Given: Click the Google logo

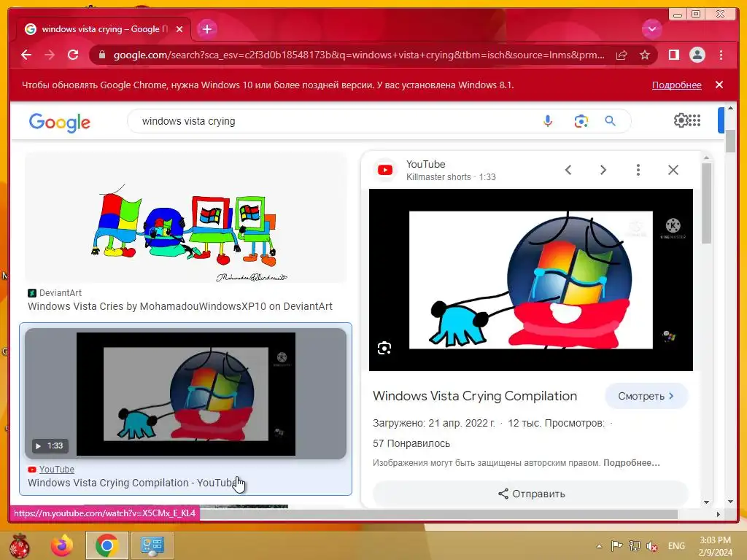Looking at the screenshot, I should click(x=60, y=122).
